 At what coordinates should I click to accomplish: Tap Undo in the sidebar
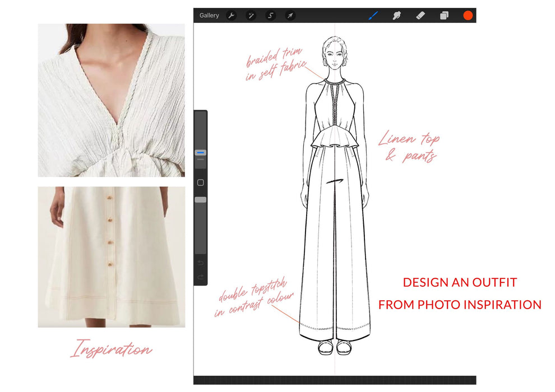click(x=200, y=262)
